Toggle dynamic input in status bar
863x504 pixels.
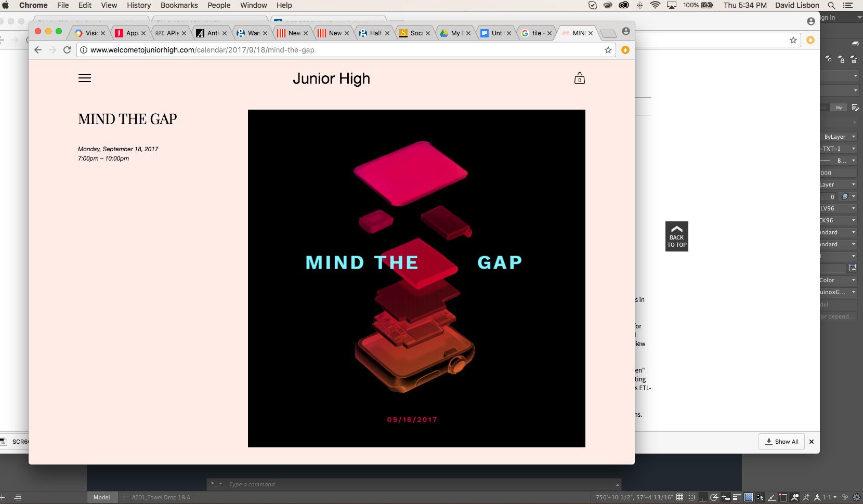[x=726, y=497]
